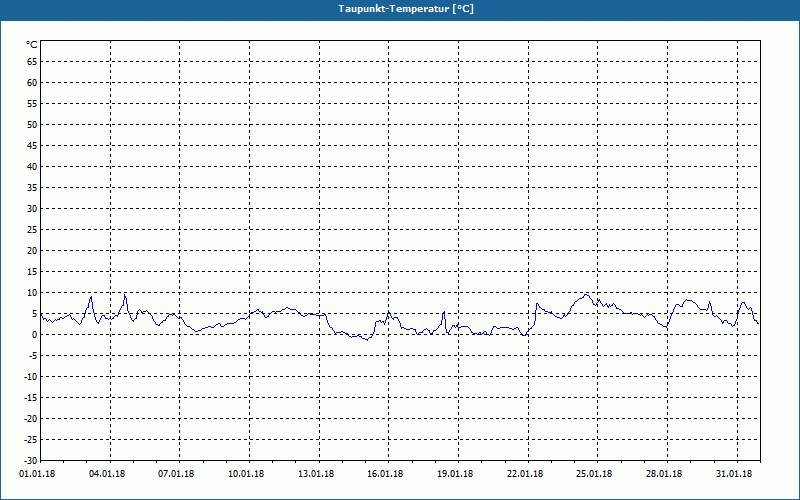Click the 28.01.18 date label
The height and width of the screenshot is (500, 800).
pos(664,474)
